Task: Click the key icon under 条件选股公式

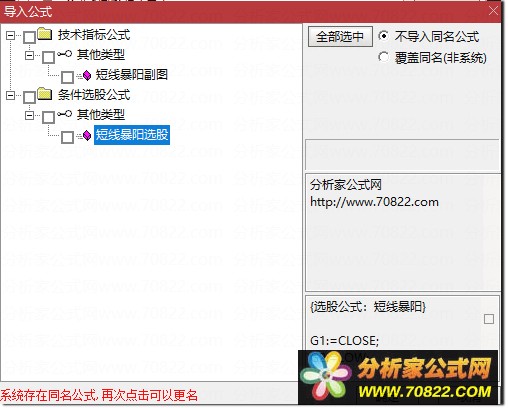Action: (64, 114)
